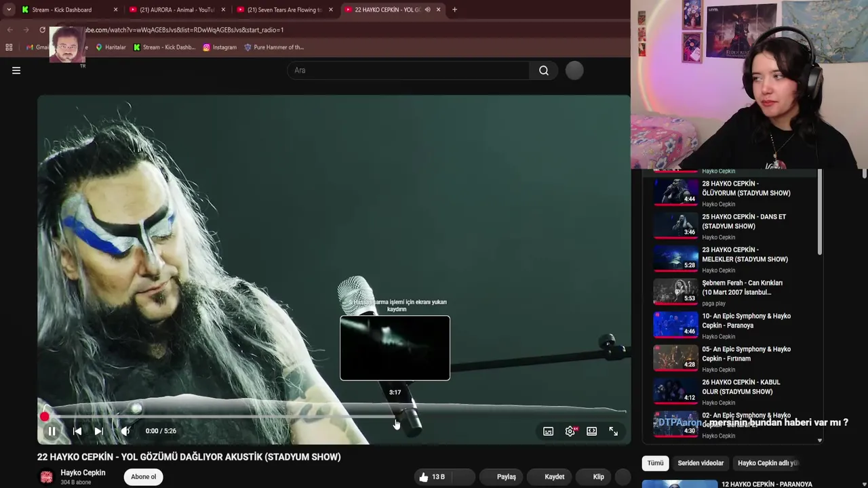Open Stream - Kick Dashboard bookmark
Viewport: 868px width, 488px height.
coord(164,47)
